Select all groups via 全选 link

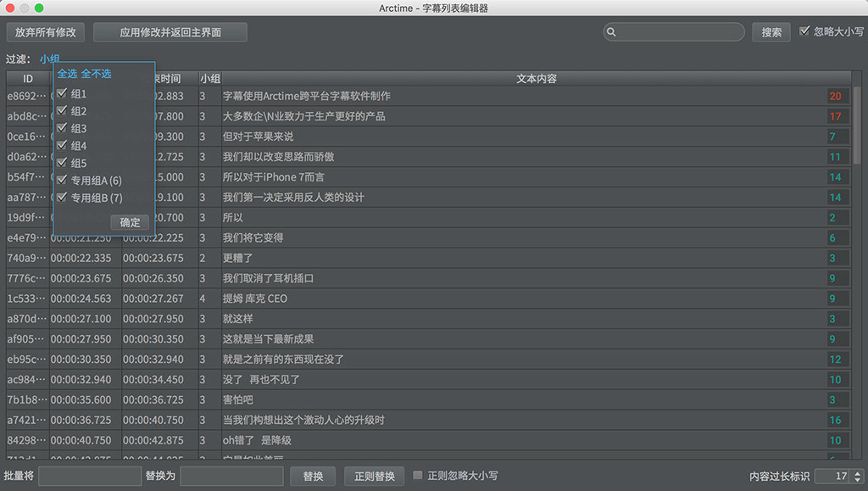click(66, 74)
